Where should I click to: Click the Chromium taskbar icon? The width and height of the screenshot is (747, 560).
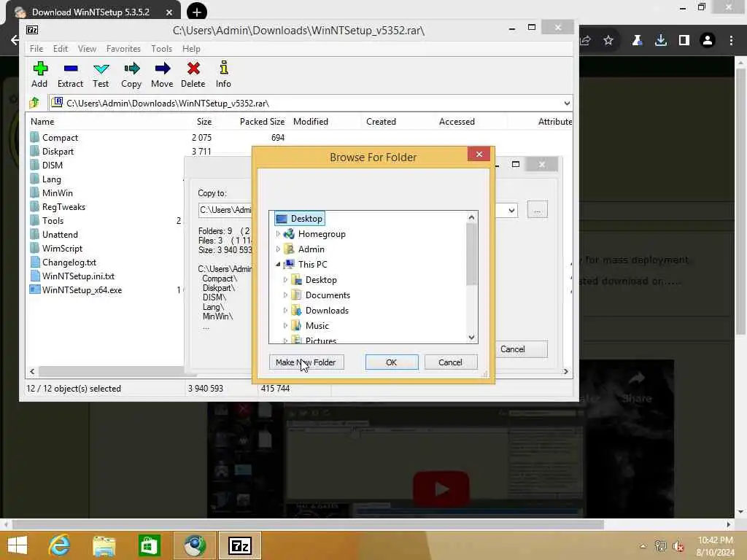[x=194, y=545]
